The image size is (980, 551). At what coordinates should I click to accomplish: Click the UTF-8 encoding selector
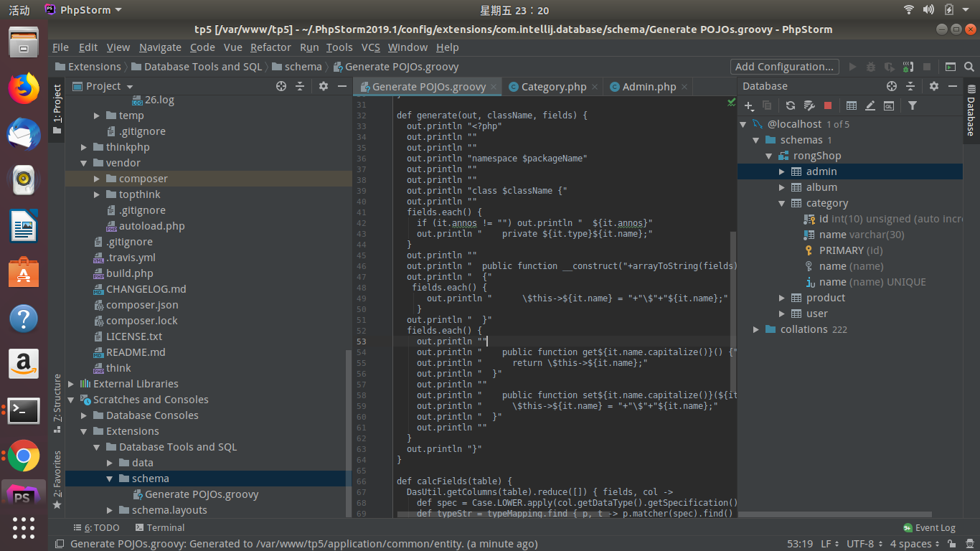pyautogui.click(x=865, y=544)
